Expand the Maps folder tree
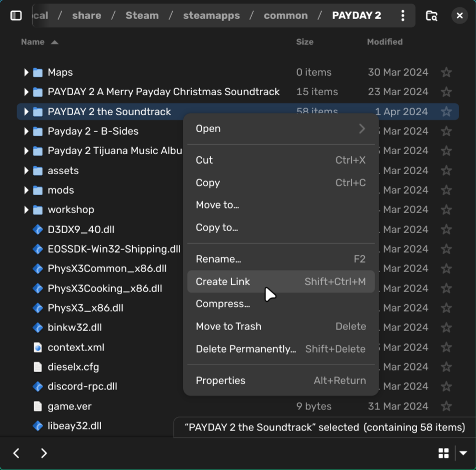 [x=26, y=73]
